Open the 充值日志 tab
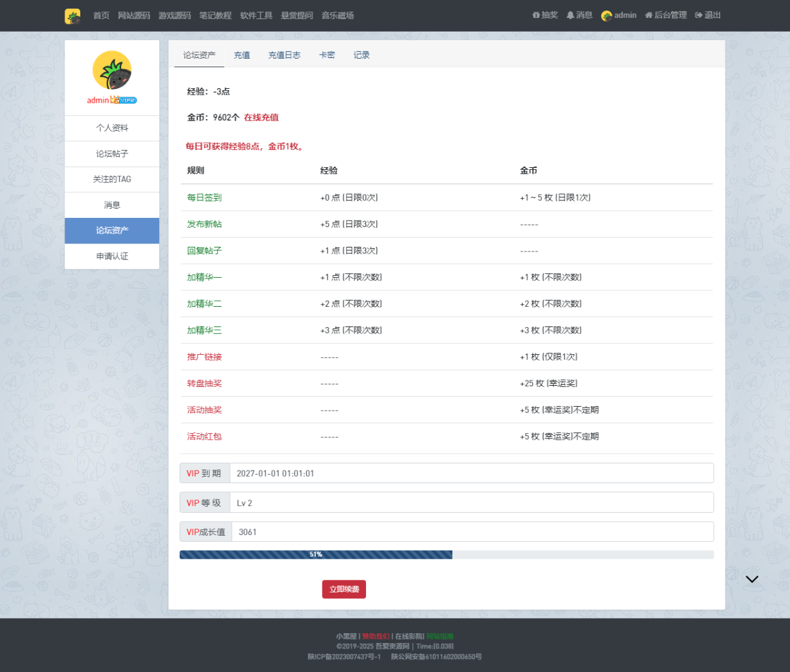This screenshot has height=672, width=790. (x=284, y=55)
